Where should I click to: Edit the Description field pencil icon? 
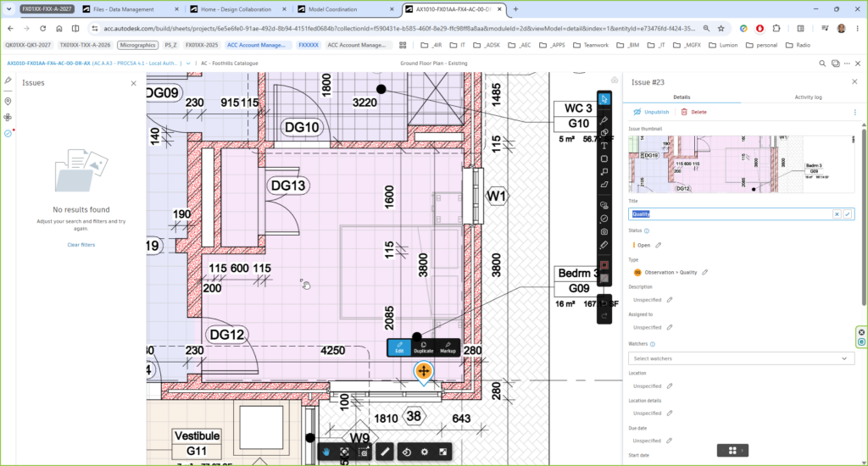pos(670,300)
